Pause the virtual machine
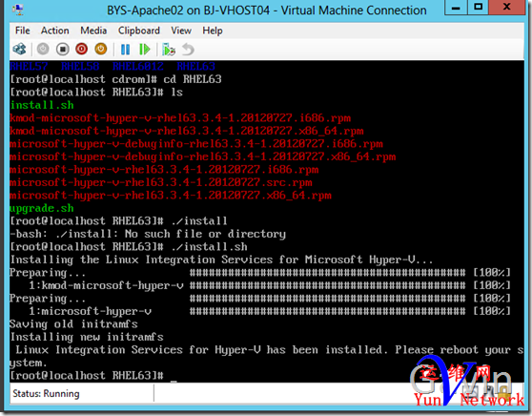The height and width of the screenshot is (416, 532). 125,50
